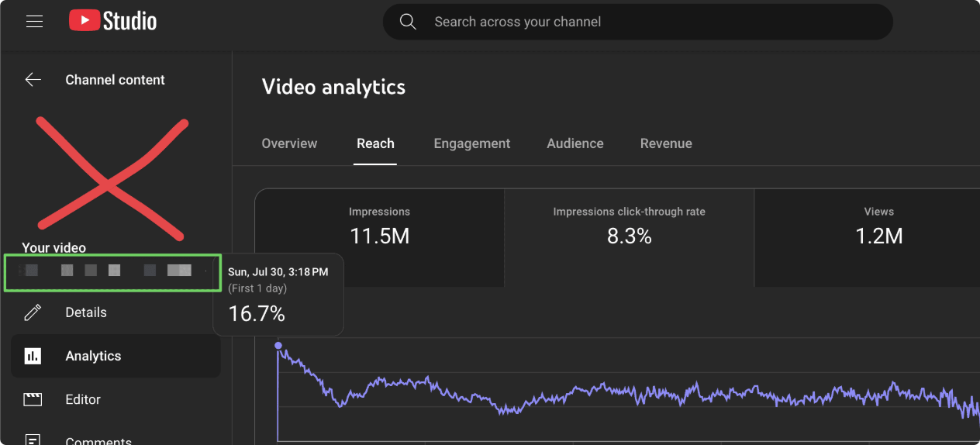Image resolution: width=980 pixels, height=445 pixels.
Task: Click the YouTube Studio logo
Action: [113, 21]
